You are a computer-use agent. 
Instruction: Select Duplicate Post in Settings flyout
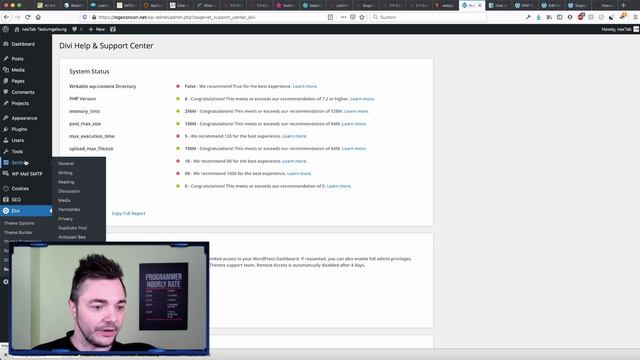72,228
